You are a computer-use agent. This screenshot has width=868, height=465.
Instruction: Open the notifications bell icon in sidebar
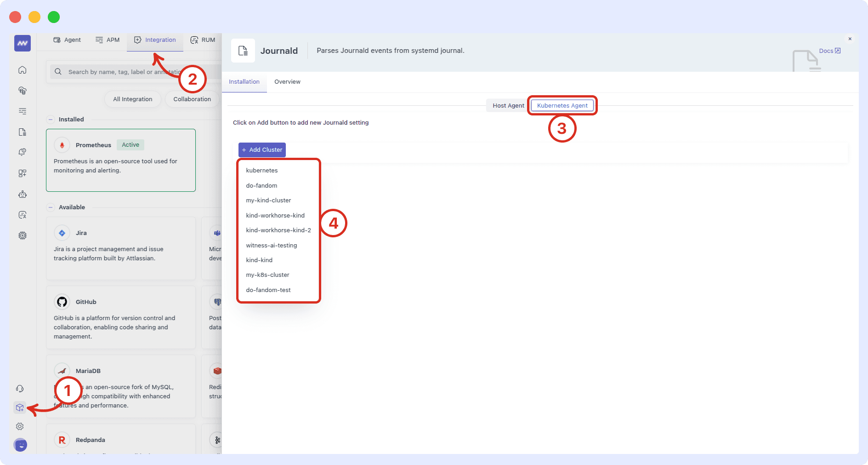pyautogui.click(x=22, y=152)
